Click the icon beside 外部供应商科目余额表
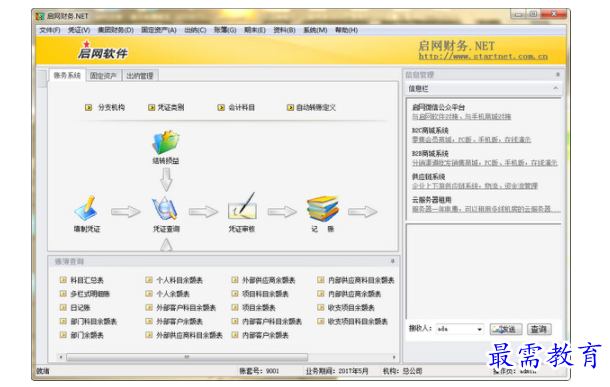 click(149, 334)
